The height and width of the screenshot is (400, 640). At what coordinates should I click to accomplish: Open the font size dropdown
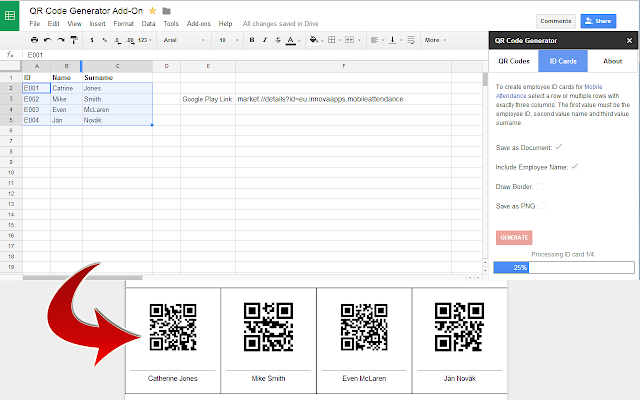pos(229,40)
